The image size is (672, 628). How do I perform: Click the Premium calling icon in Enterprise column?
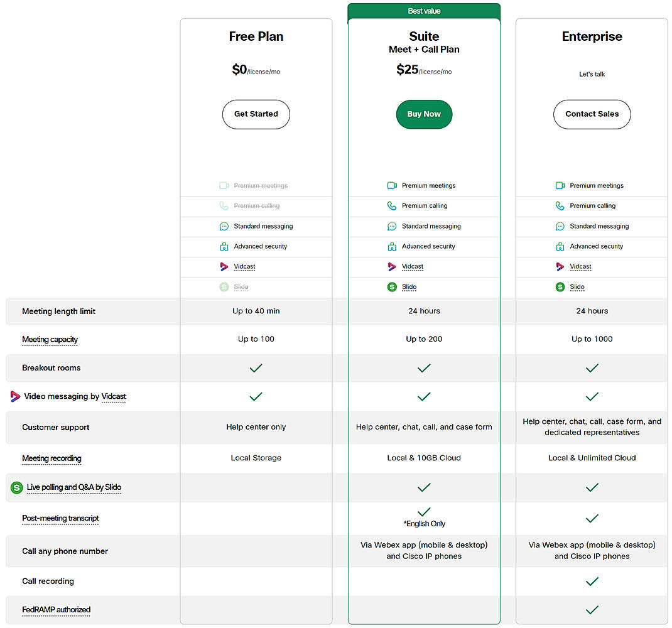pos(560,205)
